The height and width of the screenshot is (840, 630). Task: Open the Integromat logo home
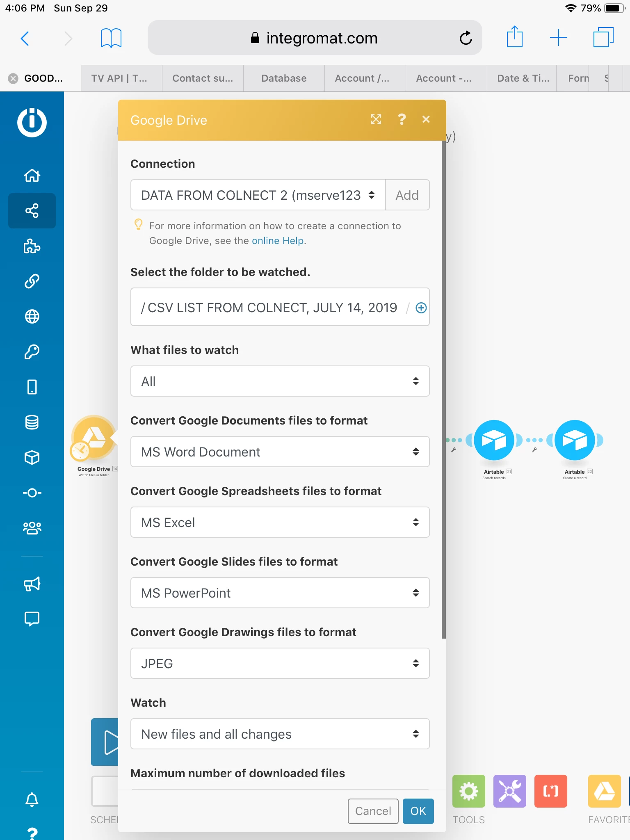point(32,122)
